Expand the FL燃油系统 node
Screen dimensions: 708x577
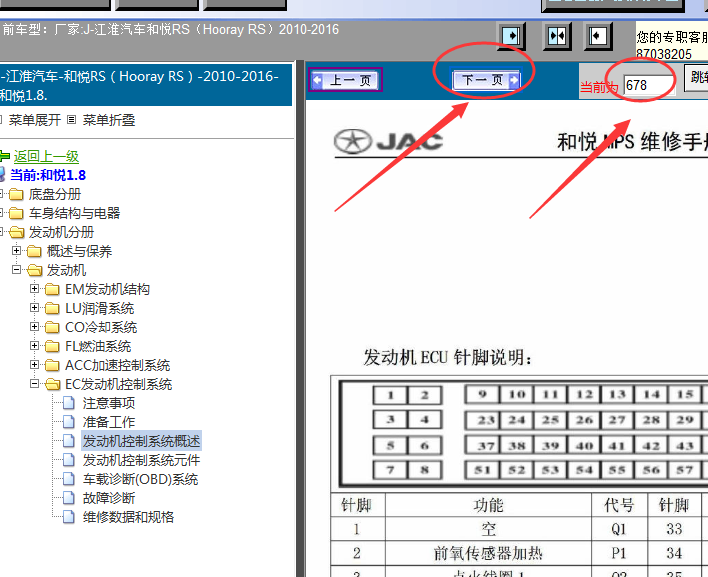pyautogui.click(x=35, y=345)
